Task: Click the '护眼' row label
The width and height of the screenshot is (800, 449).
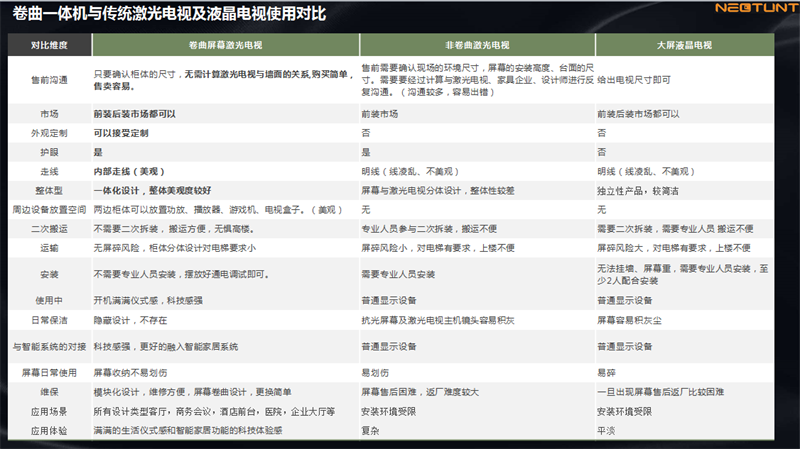Action: 49,152
